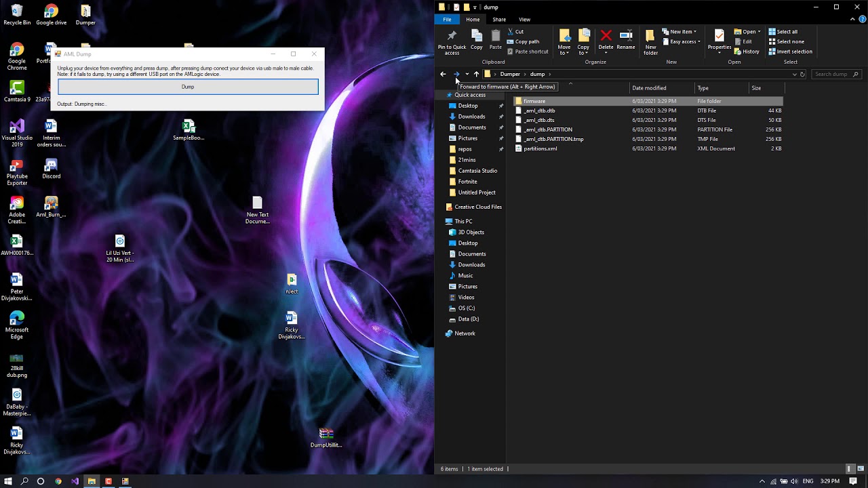
Task: Open the notification center icon
Action: pos(854,481)
